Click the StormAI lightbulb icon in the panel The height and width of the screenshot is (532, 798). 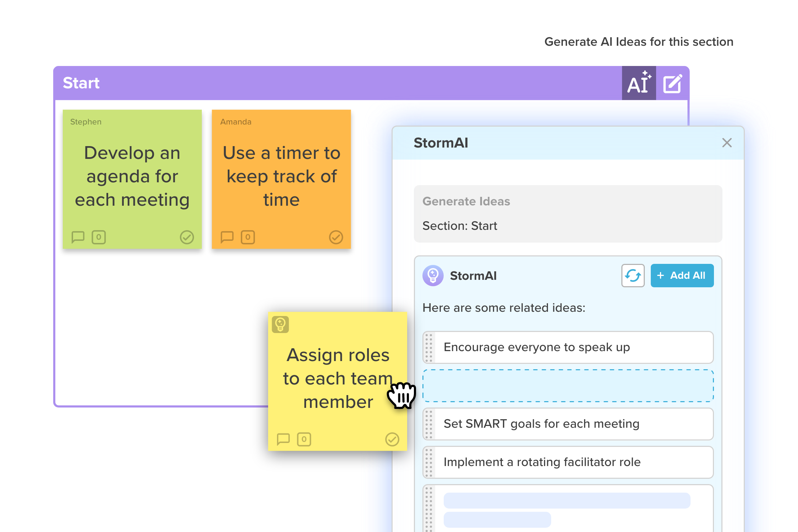(432, 276)
